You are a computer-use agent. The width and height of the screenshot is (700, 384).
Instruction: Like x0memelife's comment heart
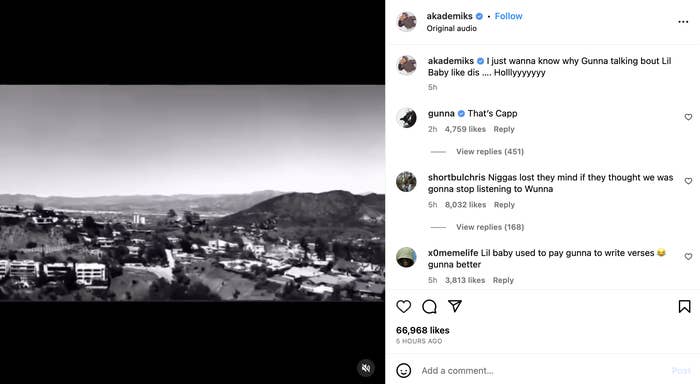[688, 256]
